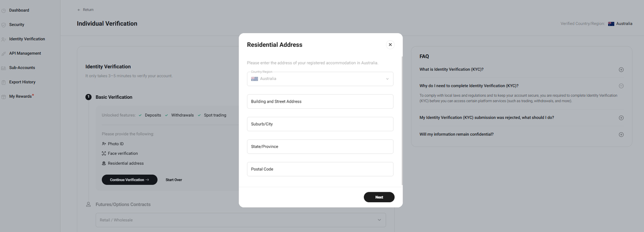
Task: Click the Postal Code input field
Action: [320, 169]
